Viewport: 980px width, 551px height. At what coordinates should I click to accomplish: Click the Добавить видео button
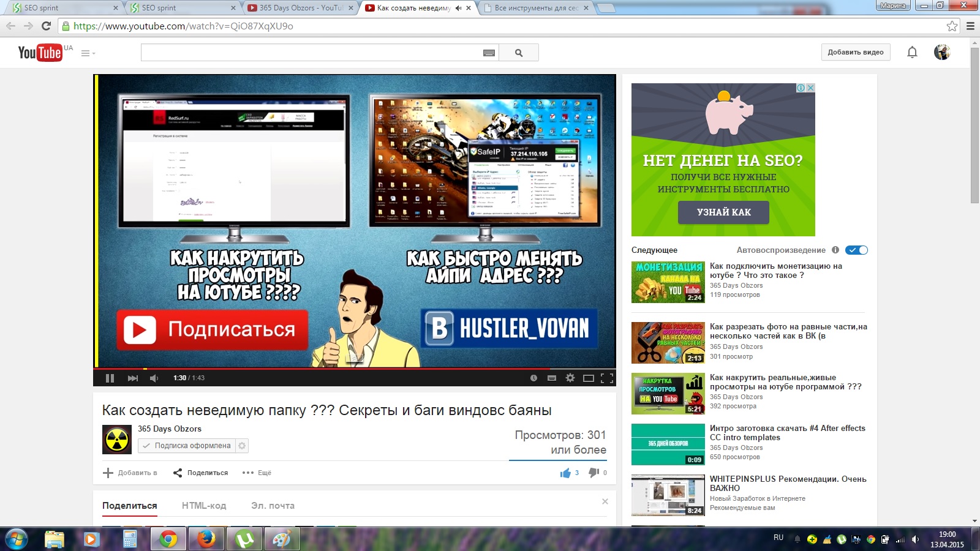point(856,52)
